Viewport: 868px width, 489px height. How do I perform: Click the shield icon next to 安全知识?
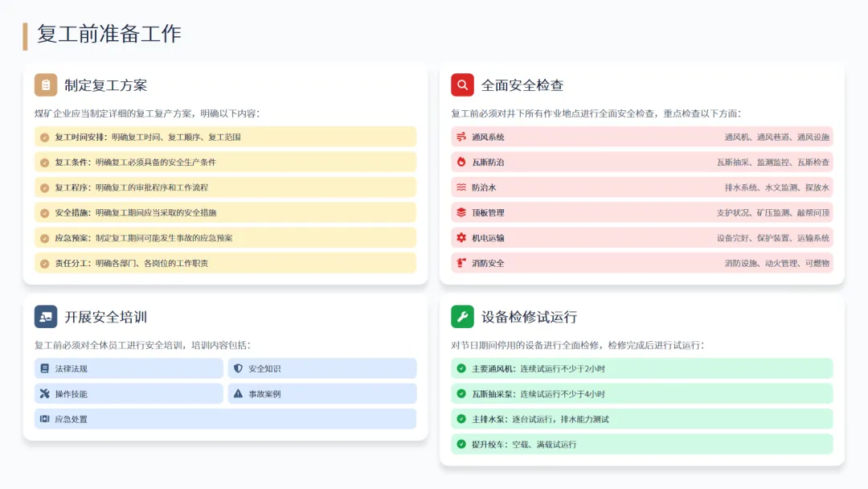(238, 368)
